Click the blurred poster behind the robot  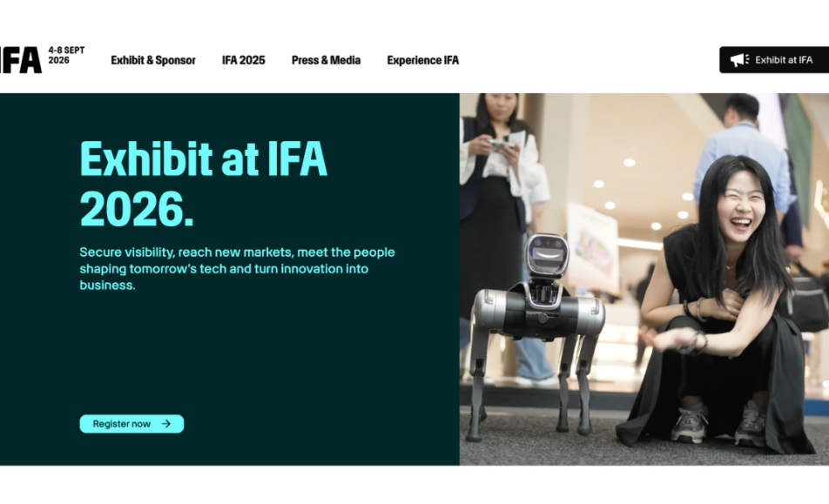click(x=592, y=247)
